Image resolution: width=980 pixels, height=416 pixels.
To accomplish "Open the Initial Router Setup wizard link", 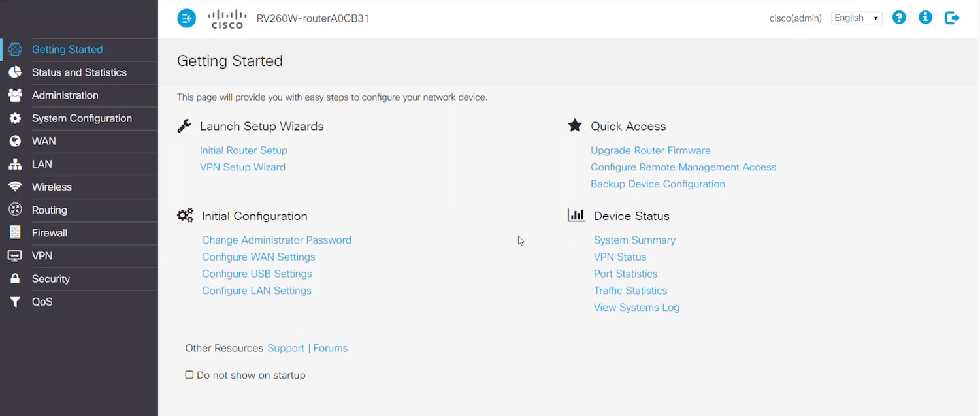I will tap(244, 150).
